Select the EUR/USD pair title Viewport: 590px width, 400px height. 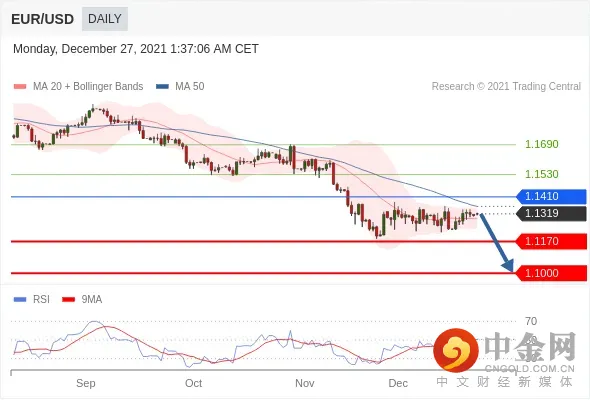coord(42,19)
